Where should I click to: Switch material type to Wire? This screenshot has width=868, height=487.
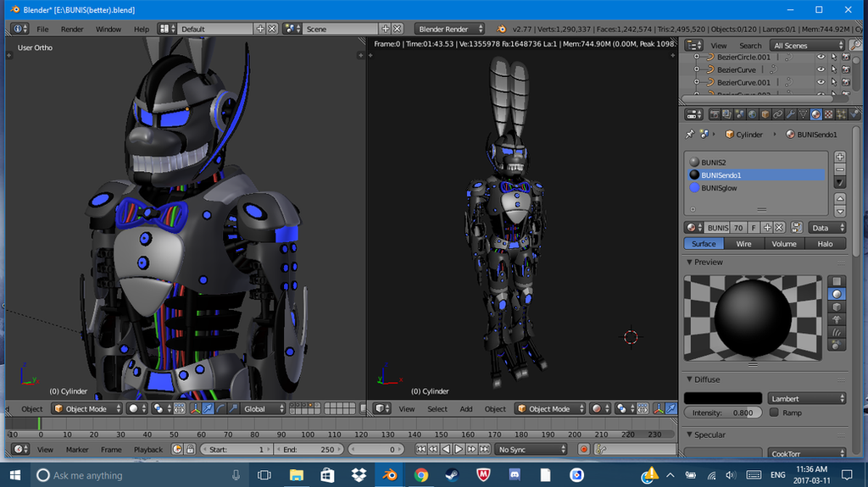pyautogui.click(x=743, y=244)
